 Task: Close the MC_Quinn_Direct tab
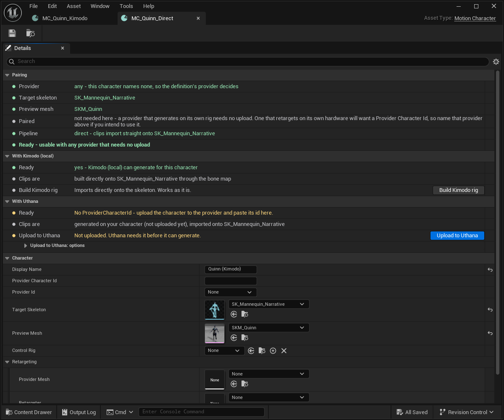(199, 18)
